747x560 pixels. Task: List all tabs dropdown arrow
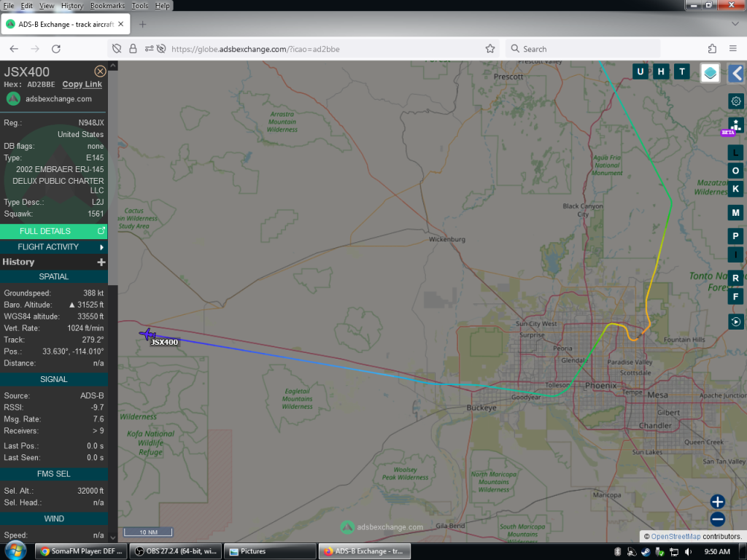[735, 24]
